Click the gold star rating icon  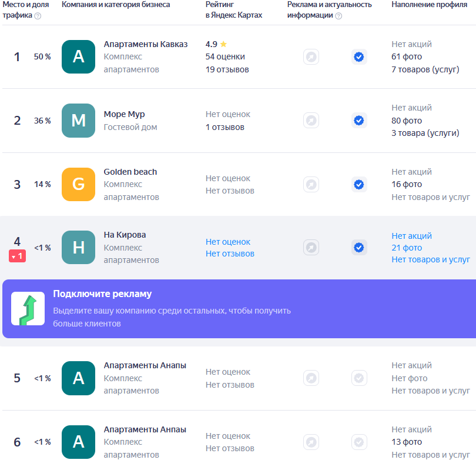(223, 44)
